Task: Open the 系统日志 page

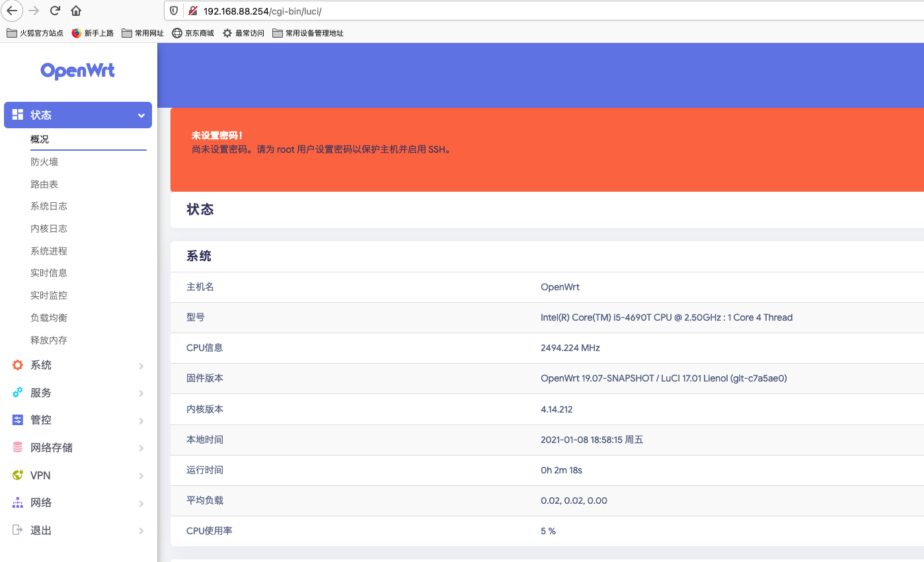Action: pos(49,206)
